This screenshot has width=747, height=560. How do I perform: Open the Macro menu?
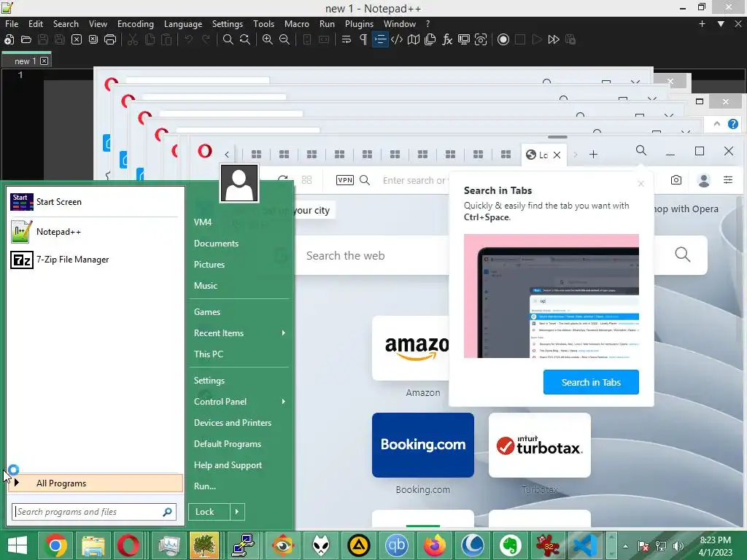tap(297, 24)
